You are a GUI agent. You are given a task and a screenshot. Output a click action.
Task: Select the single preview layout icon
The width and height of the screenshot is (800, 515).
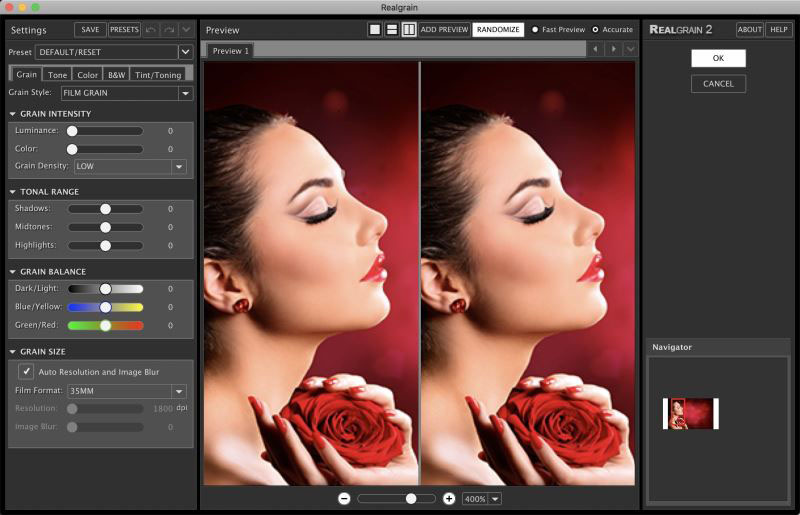tap(375, 30)
